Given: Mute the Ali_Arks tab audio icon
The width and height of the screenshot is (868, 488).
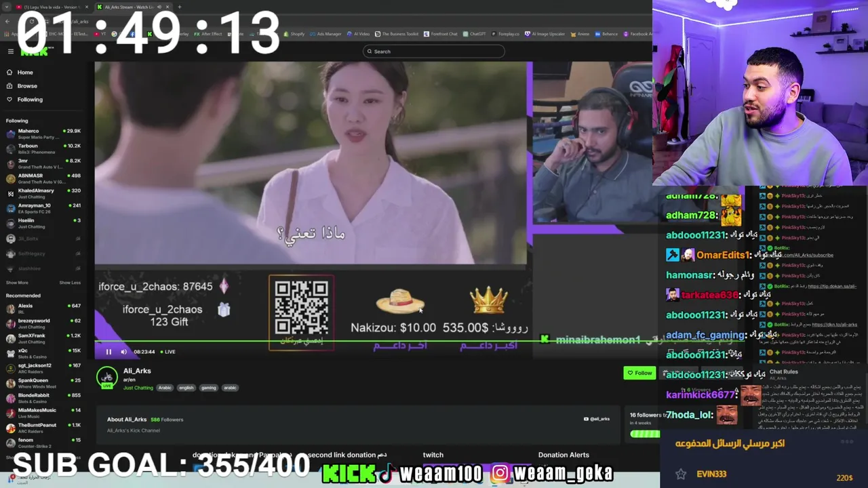Looking at the screenshot, I should click(x=159, y=7).
